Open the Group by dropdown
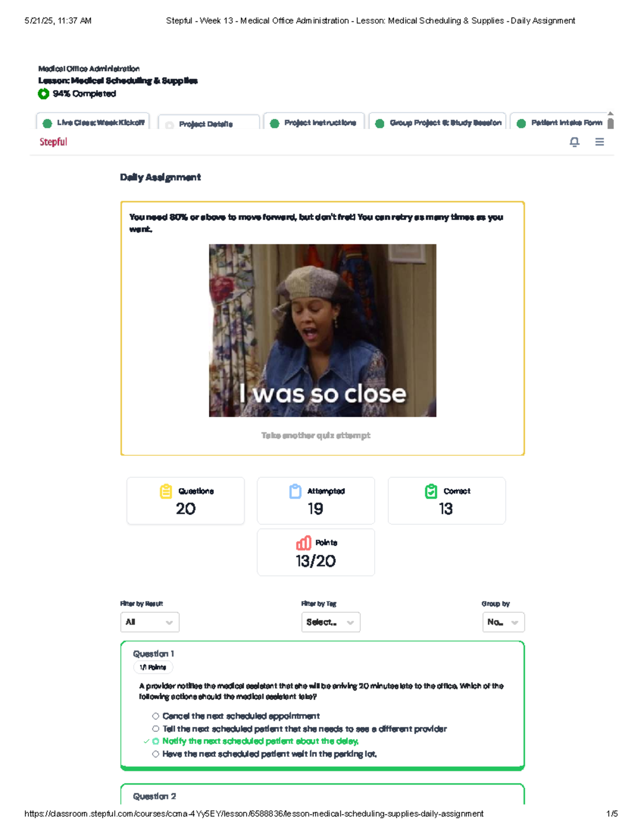The image size is (644, 834). coord(503,622)
